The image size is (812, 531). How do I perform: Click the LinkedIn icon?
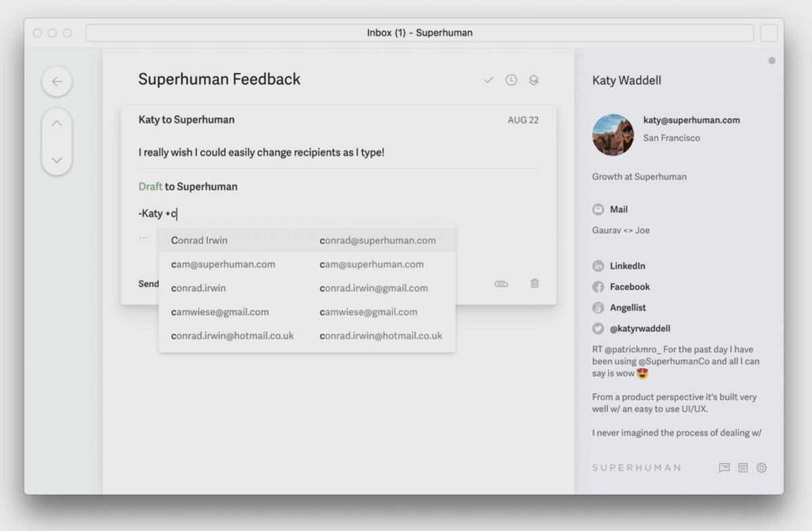click(598, 266)
